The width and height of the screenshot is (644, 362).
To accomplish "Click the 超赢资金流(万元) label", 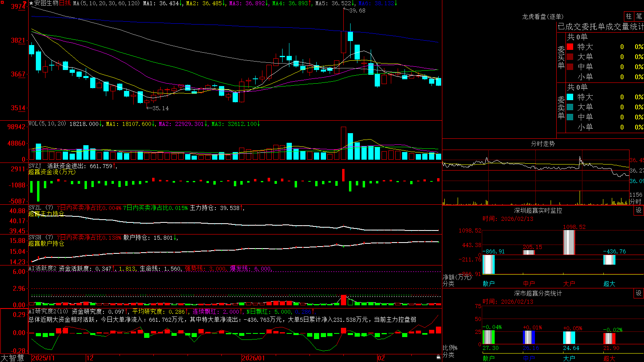I will click(52, 172).
